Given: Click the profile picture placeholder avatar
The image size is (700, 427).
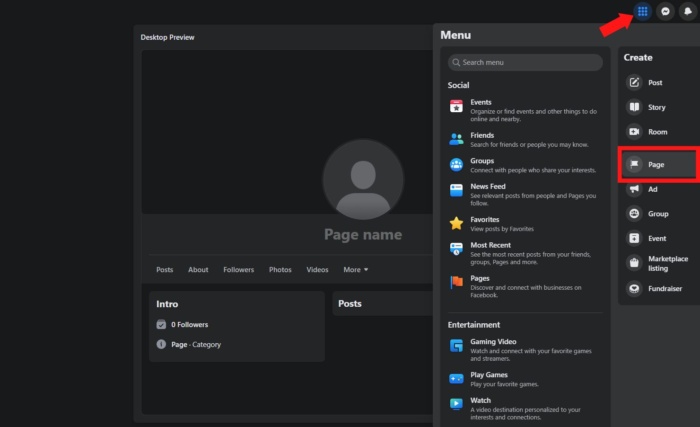Looking at the screenshot, I should (x=363, y=180).
